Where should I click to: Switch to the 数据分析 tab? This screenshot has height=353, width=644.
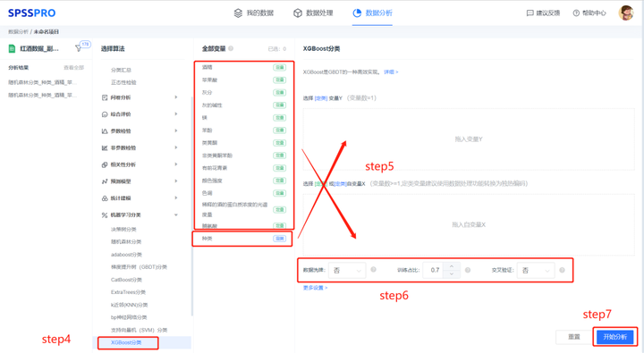pos(372,13)
